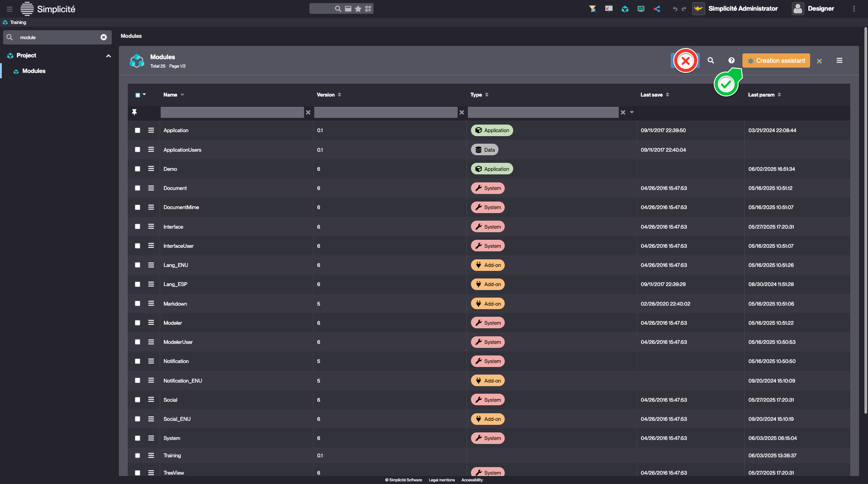Check the System row checkbox
Image resolution: width=868 pixels, height=484 pixels.
(x=138, y=438)
